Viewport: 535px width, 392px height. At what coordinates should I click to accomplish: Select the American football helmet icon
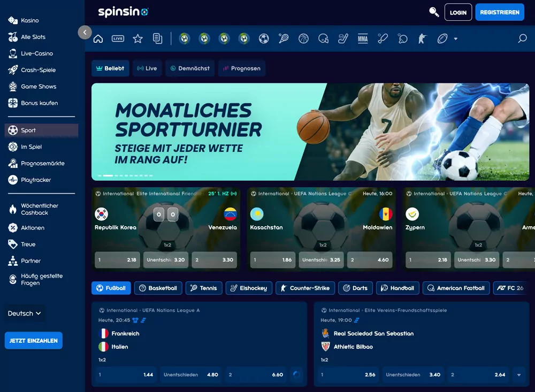323,39
